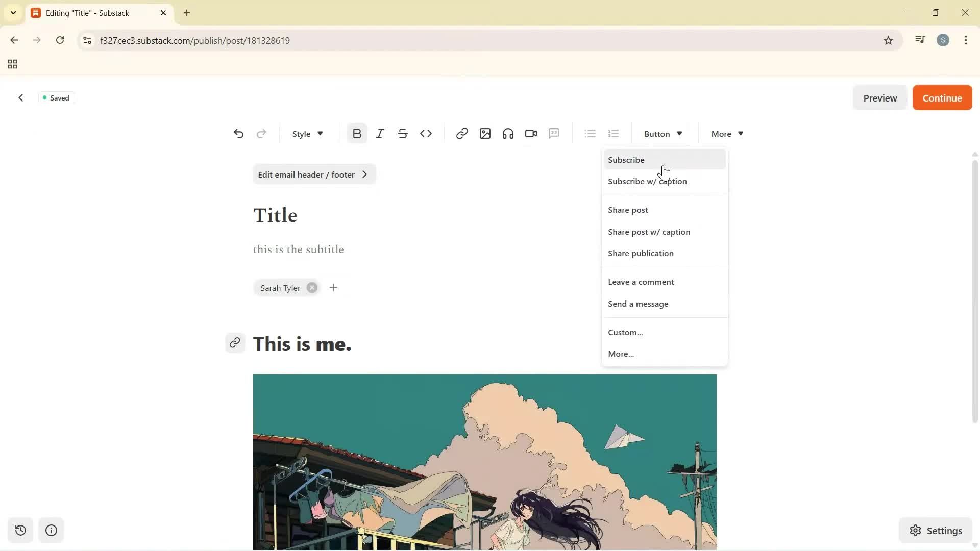Expand the More dropdown
Screen dimensions: 980x551
coord(726,133)
